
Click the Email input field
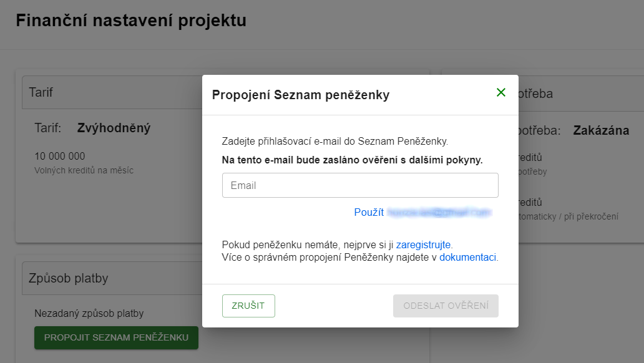tap(360, 185)
